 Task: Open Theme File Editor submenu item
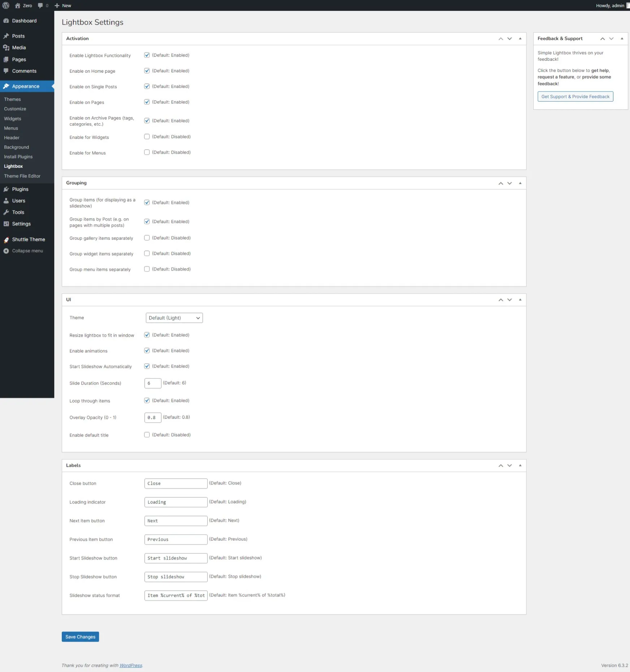tap(22, 176)
